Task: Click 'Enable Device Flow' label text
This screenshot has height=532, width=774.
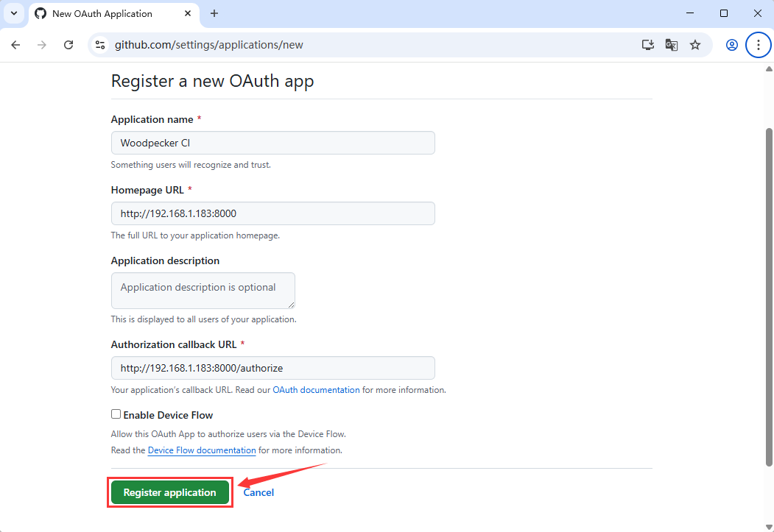Action: [168, 415]
